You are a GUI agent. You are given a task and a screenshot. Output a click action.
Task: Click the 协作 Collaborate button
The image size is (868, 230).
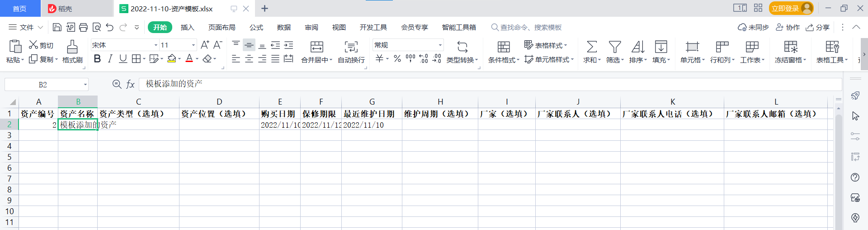(788, 28)
